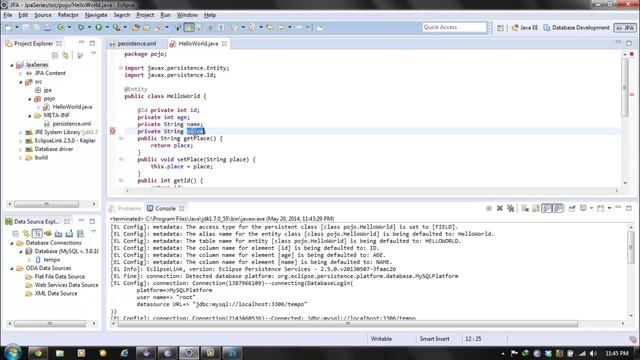Open the Window menu

[x=187, y=15]
